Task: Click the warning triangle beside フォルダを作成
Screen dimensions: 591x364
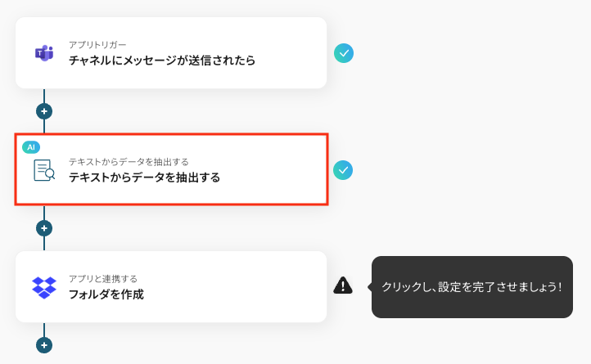Action: coord(343,285)
